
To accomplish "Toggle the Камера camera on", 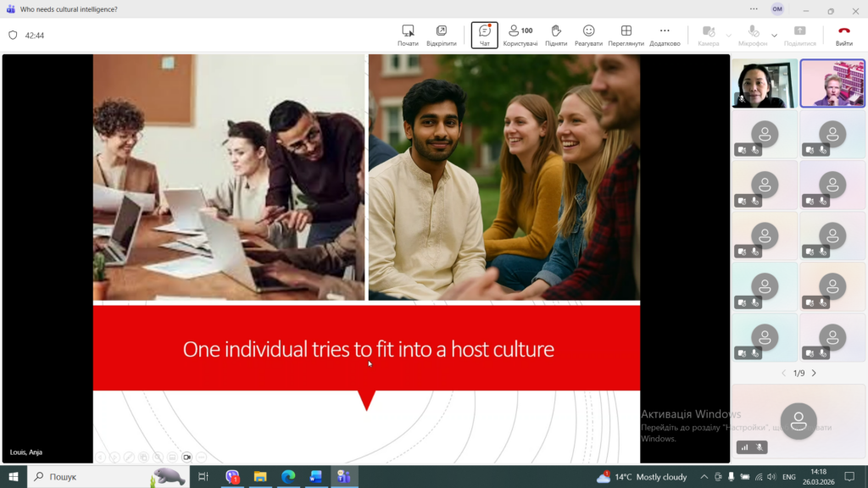I will (x=708, y=35).
